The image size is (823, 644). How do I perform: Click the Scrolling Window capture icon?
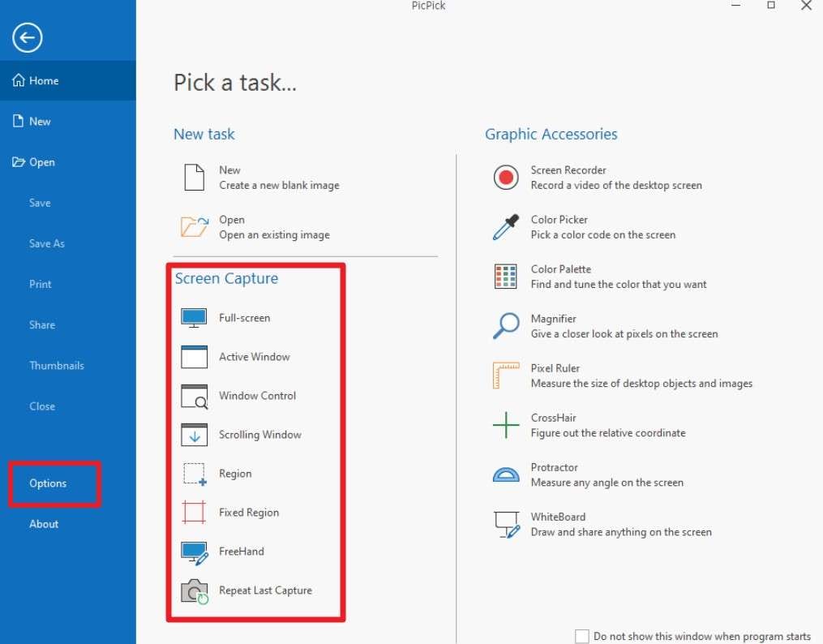coord(195,435)
